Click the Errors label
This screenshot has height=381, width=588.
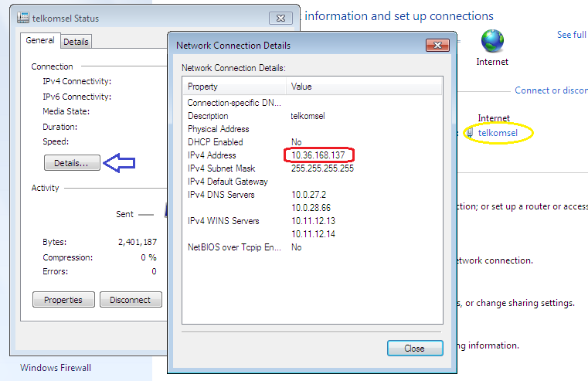pyautogui.click(x=55, y=271)
